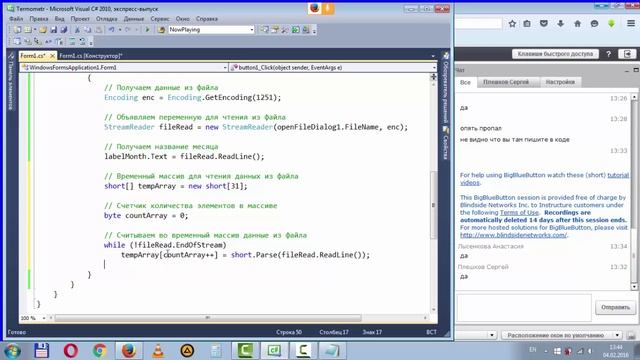
Task: Open the 100 % zoom dropdown
Action: click(x=43, y=318)
